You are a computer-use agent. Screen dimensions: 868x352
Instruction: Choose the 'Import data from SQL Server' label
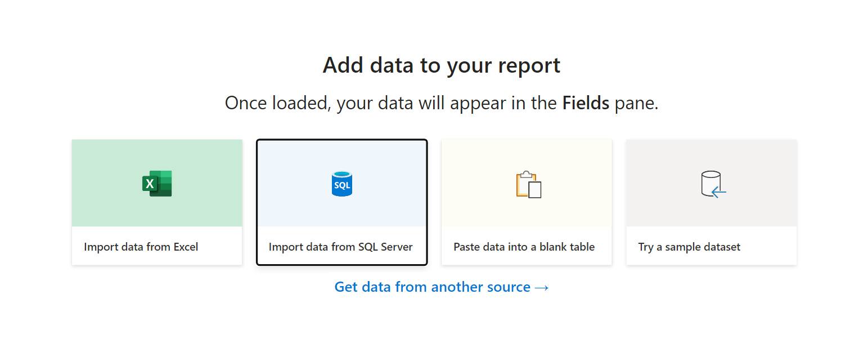click(x=340, y=247)
